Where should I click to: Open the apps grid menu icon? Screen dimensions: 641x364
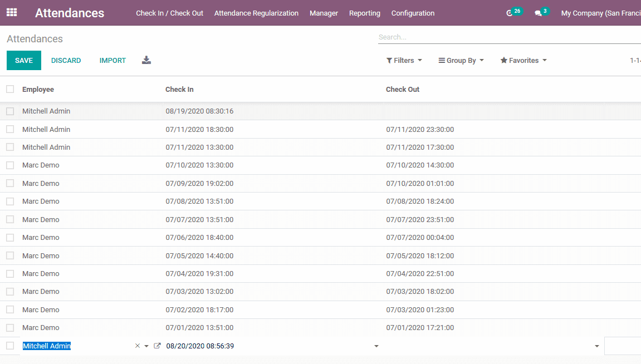click(x=12, y=13)
